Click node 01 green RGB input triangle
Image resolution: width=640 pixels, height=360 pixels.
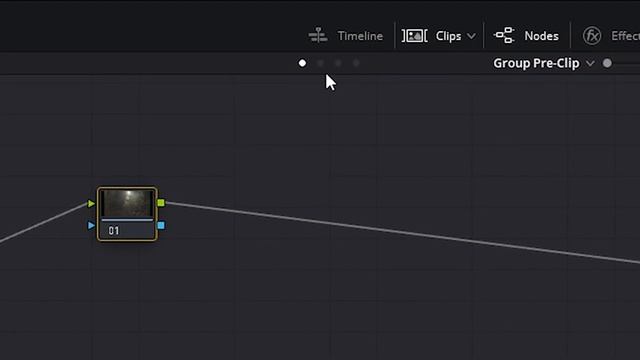[x=91, y=203]
